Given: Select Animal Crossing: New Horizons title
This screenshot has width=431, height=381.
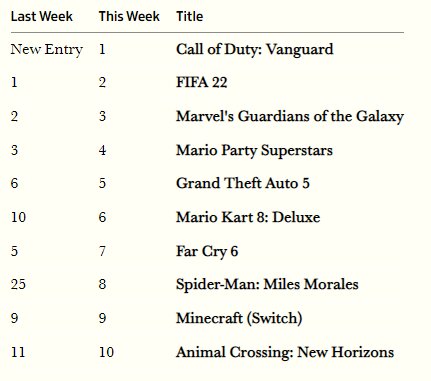Looking at the screenshot, I should pos(285,352).
